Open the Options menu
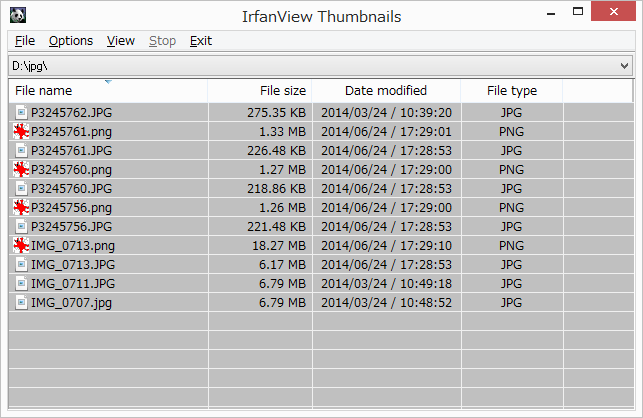Viewport: 643px width, 418px height. click(71, 41)
